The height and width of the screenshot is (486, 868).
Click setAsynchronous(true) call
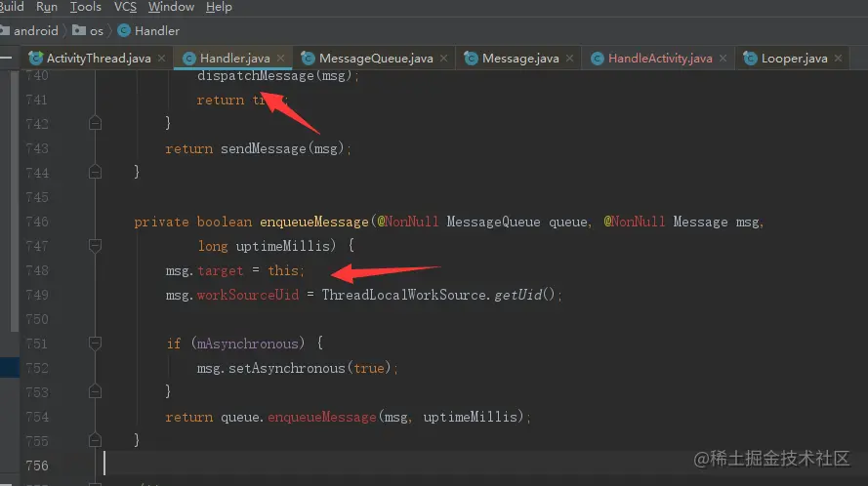click(310, 368)
